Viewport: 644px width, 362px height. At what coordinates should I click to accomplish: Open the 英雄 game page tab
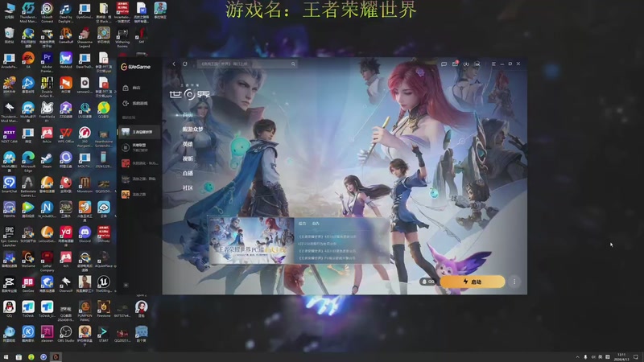pyautogui.click(x=188, y=144)
